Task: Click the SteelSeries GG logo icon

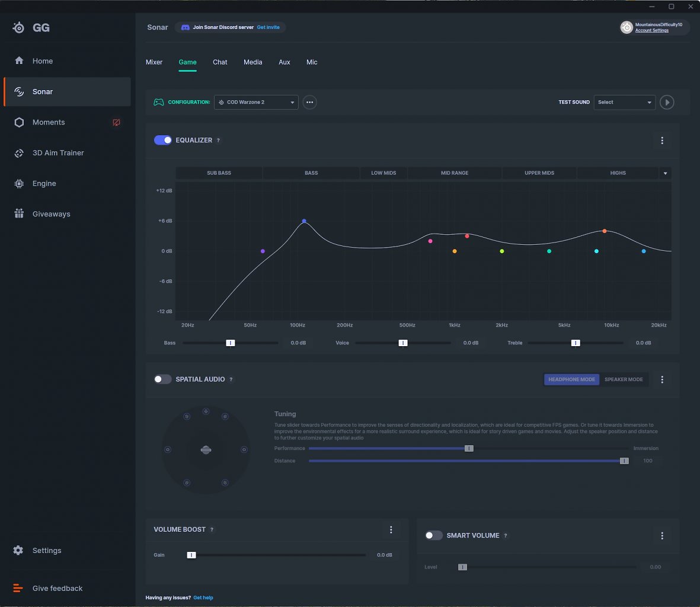Action: click(18, 28)
